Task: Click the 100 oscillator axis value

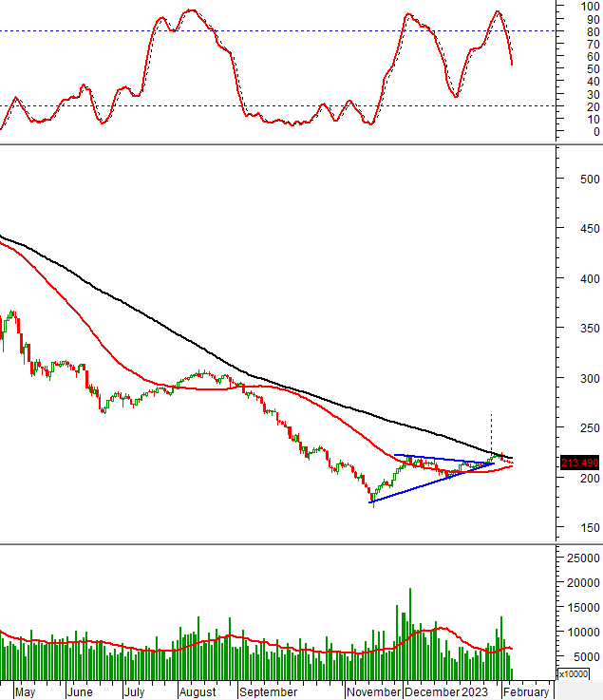Action: point(590,7)
